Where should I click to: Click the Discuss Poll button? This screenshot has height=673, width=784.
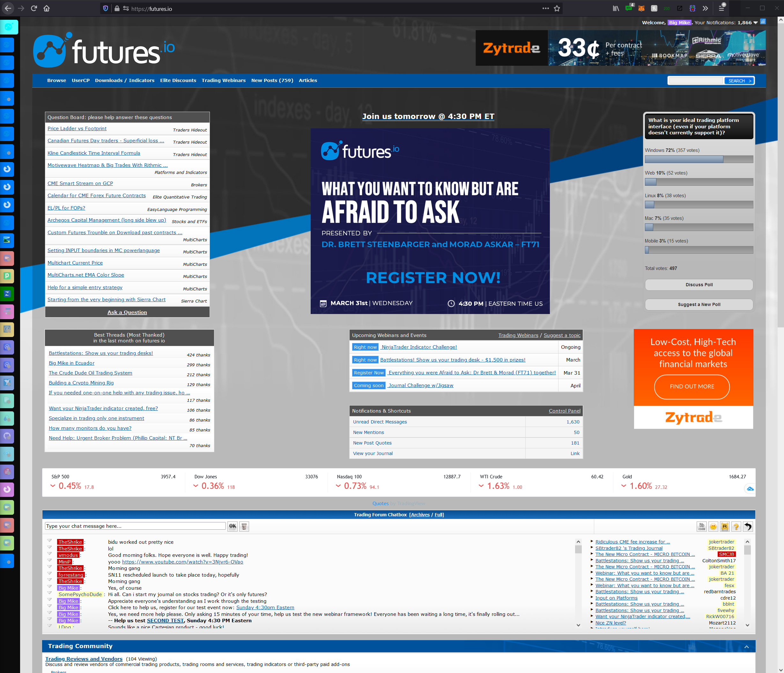coord(699,285)
